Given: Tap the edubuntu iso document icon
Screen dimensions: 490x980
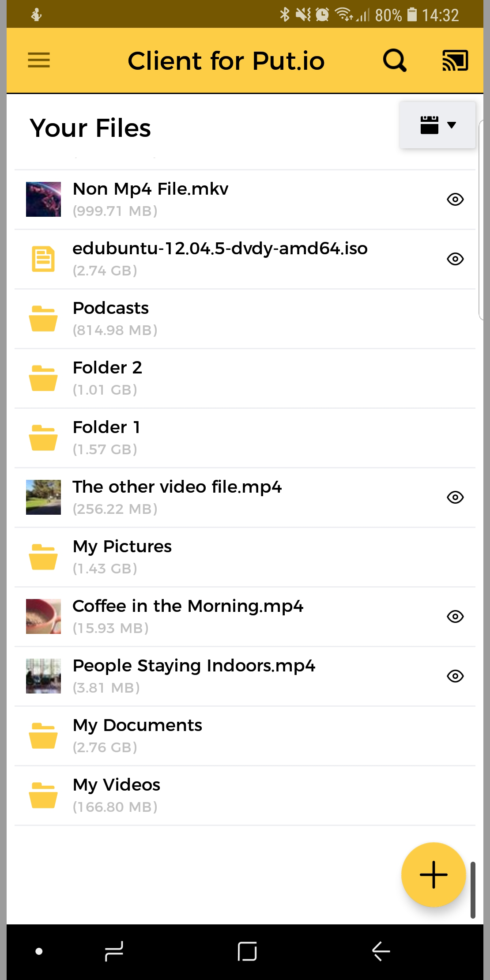Looking at the screenshot, I should [43, 259].
